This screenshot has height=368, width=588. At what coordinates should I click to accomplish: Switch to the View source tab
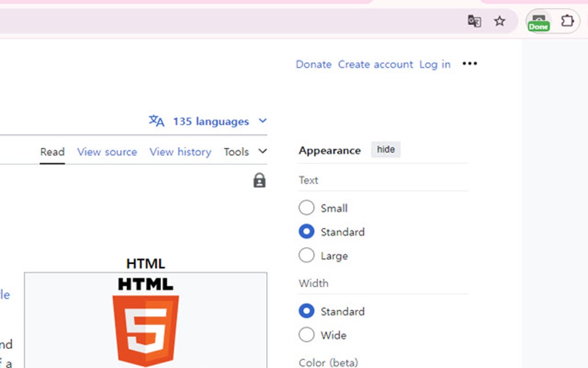[x=107, y=152]
